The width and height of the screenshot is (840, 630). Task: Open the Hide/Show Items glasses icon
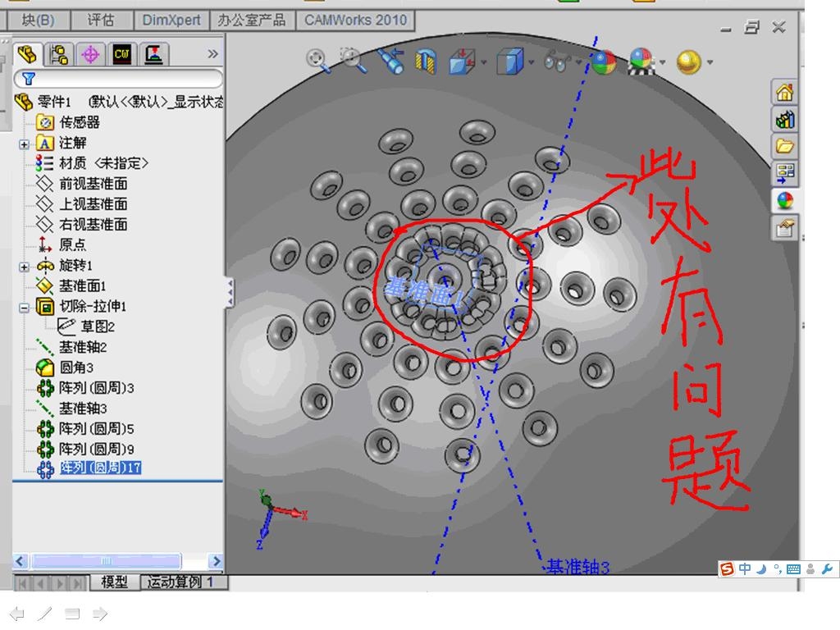pyautogui.click(x=557, y=62)
